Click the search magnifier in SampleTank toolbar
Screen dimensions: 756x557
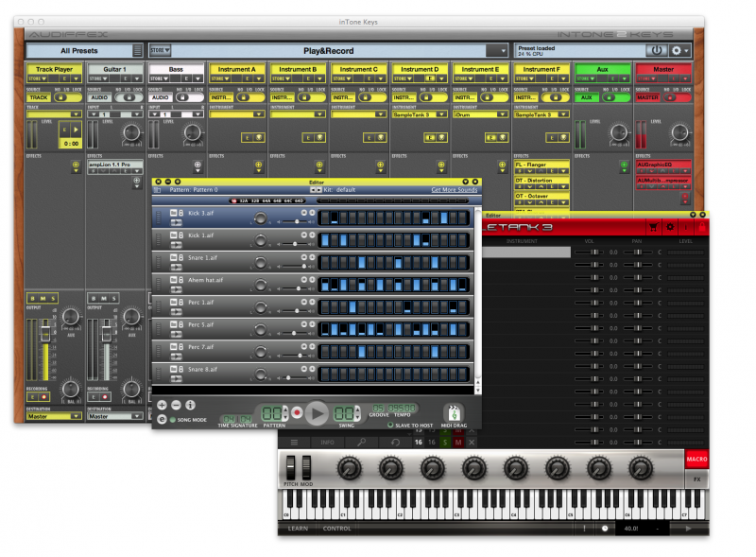[x=361, y=442]
